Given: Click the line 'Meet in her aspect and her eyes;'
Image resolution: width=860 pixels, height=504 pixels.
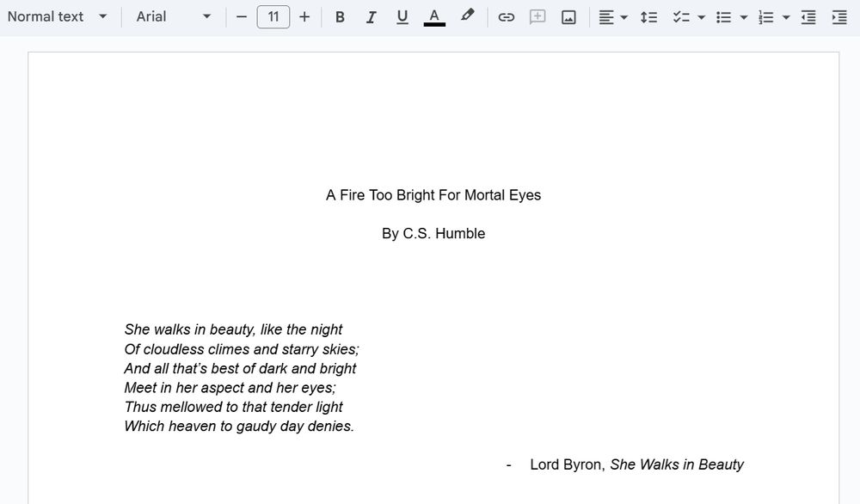Looking at the screenshot, I should coord(230,388).
